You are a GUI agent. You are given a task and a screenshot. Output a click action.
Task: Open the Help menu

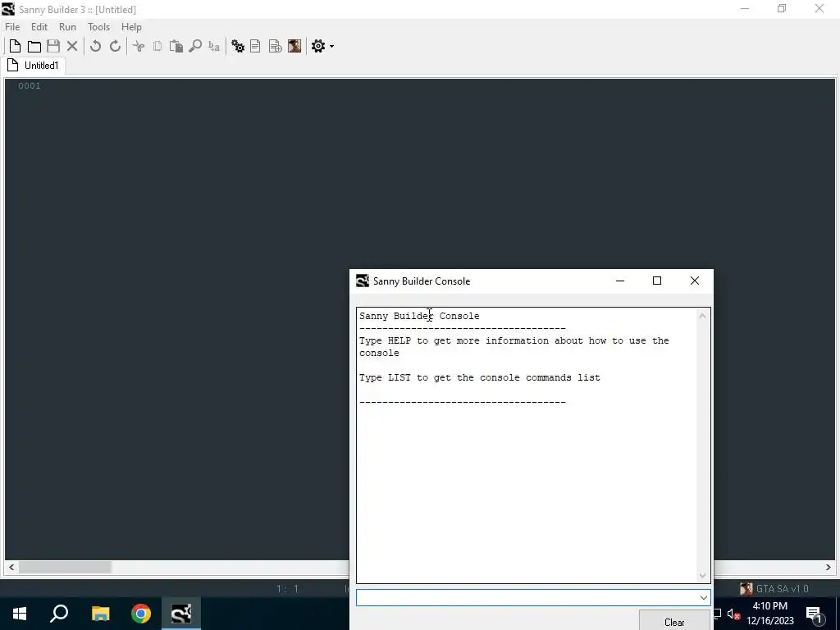click(131, 27)
